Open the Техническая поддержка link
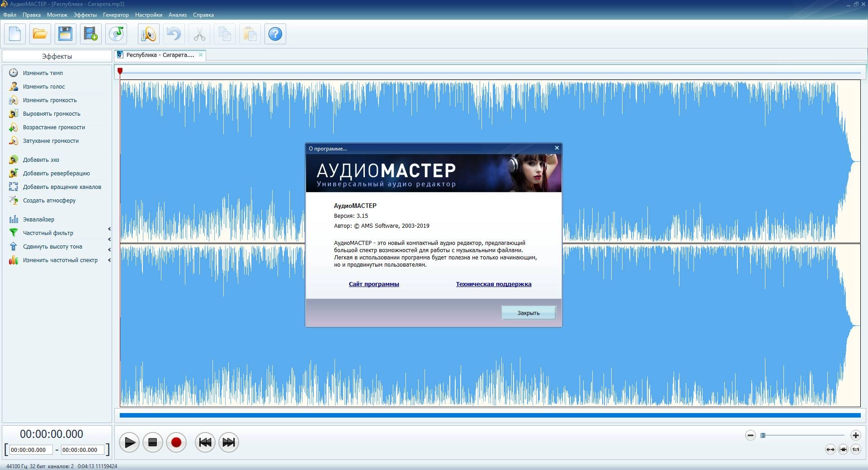 click(494, 284)
